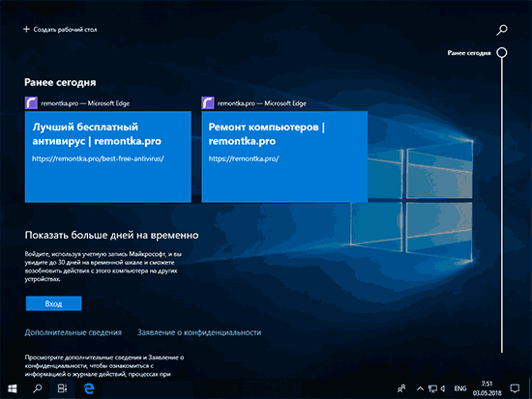Launch Microsoft Edge from taskbar
Image resolution: width=532 pixels, height=399 pixels.
point(89,388)
